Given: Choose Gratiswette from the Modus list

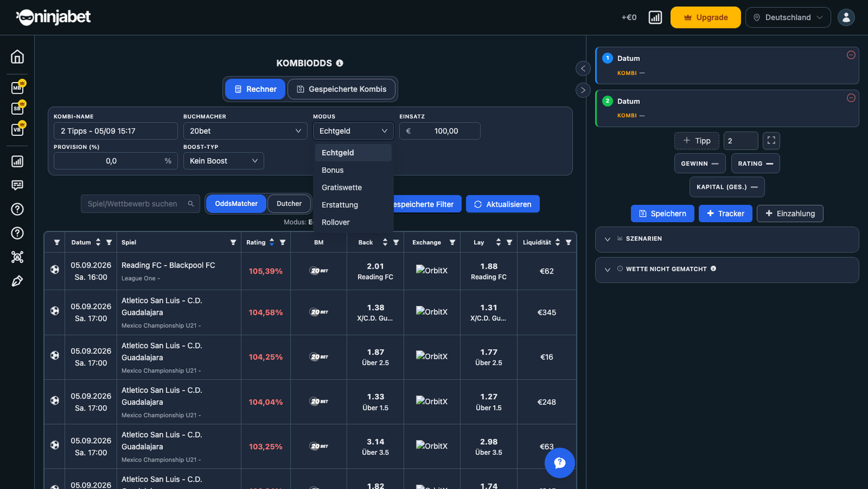Looking at the screenshot, I should pyautogui.click(x=353, y=187).
